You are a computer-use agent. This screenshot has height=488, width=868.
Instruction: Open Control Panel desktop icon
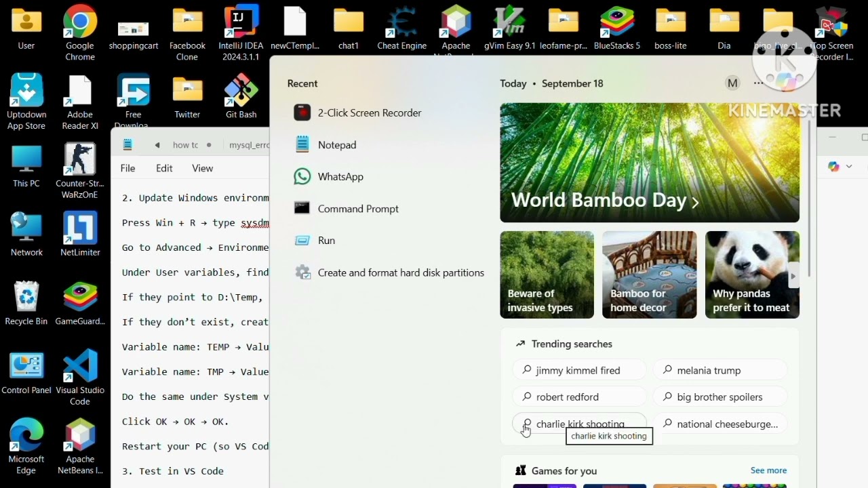pyautogui.click(x=26, y=373)
